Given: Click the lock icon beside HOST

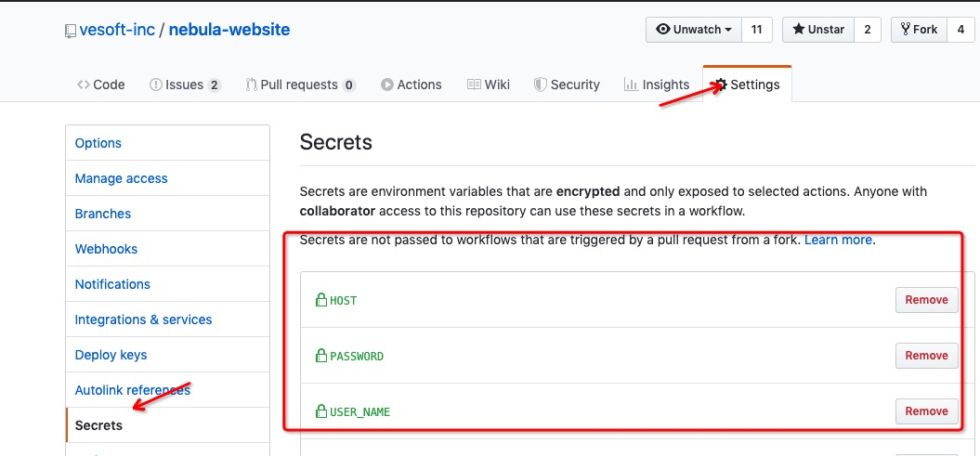Looking at the screenshot, I should 321,300.
